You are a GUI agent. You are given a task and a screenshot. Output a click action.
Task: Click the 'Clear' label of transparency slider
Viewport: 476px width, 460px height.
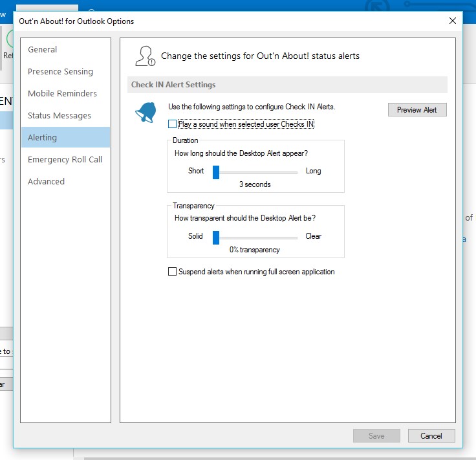(x=313, y=236)
